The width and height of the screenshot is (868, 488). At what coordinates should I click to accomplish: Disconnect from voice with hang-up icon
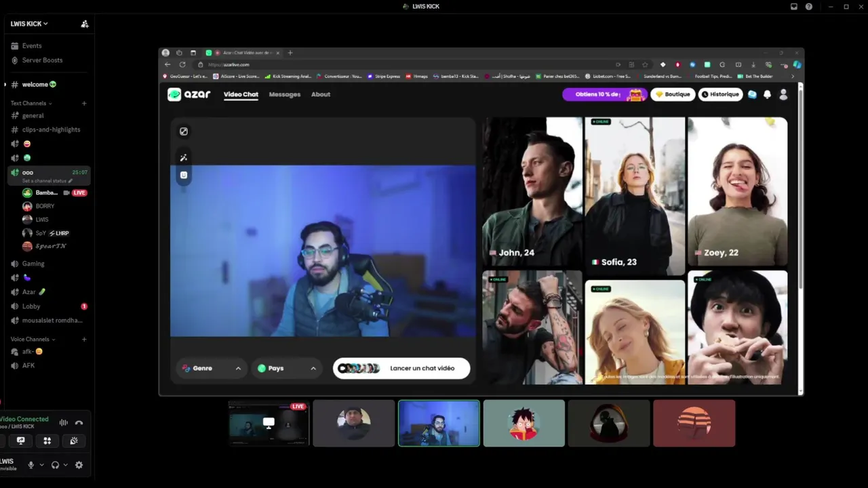(x=79, y=422)
